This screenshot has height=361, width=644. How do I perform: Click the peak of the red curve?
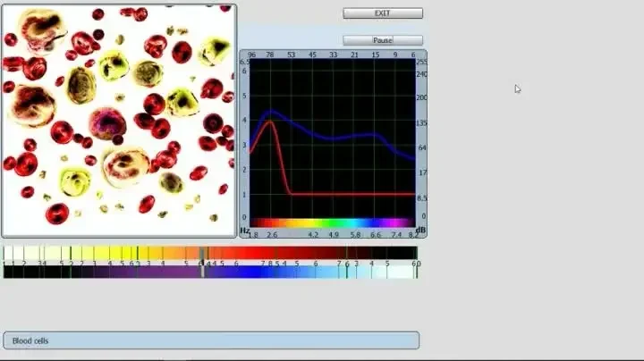click(270, 122)
